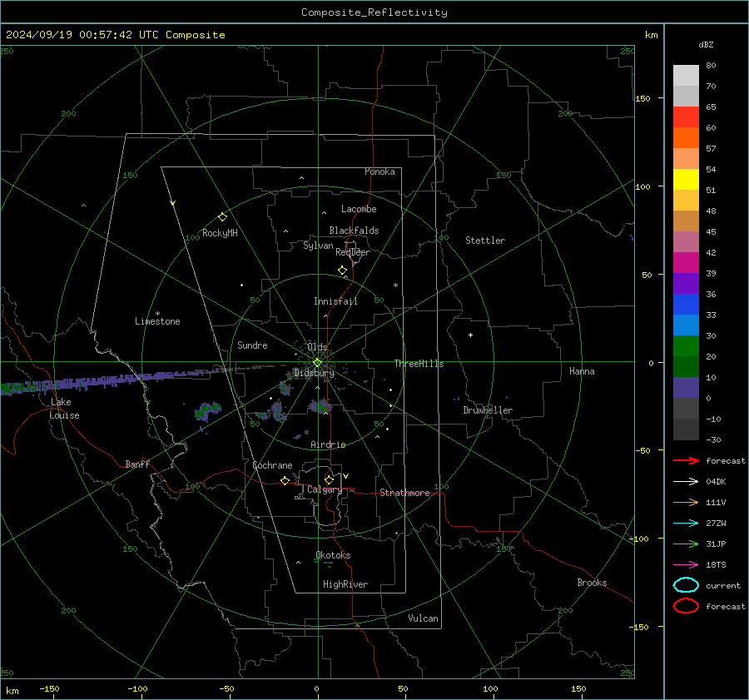The width and height of the screenshot is (749, 700).
Task: Click the 2024/09/19 00:57:42 UTC timestamp
Action: tap(115, 35)
